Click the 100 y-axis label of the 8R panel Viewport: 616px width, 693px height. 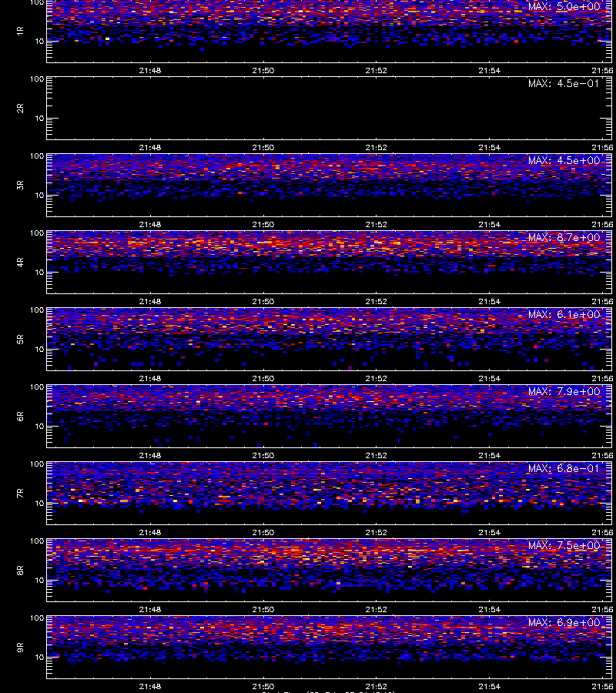(x=37, y=541)
